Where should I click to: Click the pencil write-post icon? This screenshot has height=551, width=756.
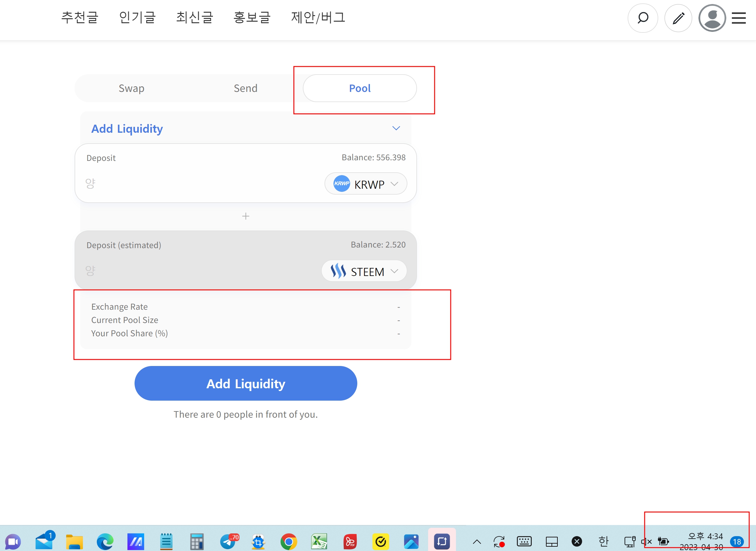pos(678,18)
